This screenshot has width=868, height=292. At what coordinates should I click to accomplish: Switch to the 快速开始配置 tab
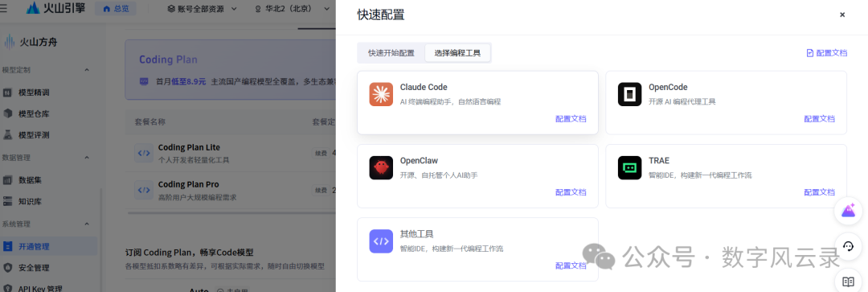pyautogui.click(x=391, y=53)
